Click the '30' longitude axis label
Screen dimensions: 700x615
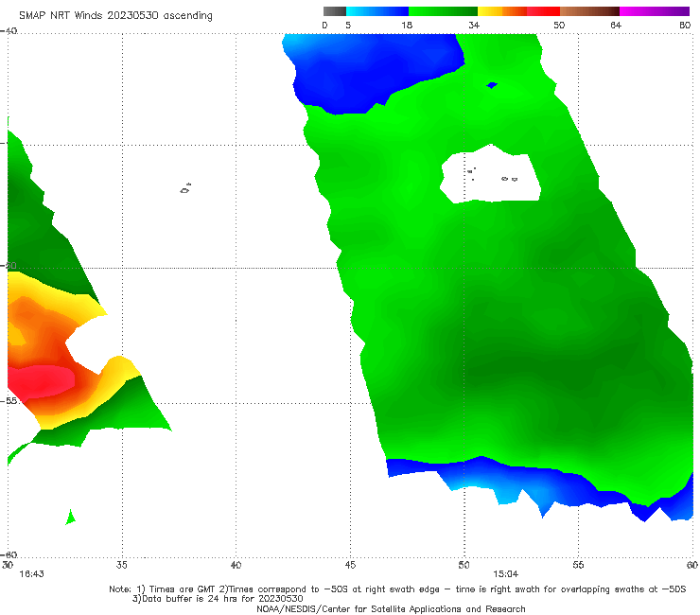[x=8, y=565]
